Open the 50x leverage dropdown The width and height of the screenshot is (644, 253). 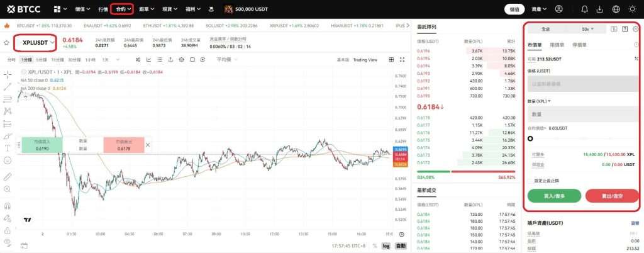click(x=587, y=29)
